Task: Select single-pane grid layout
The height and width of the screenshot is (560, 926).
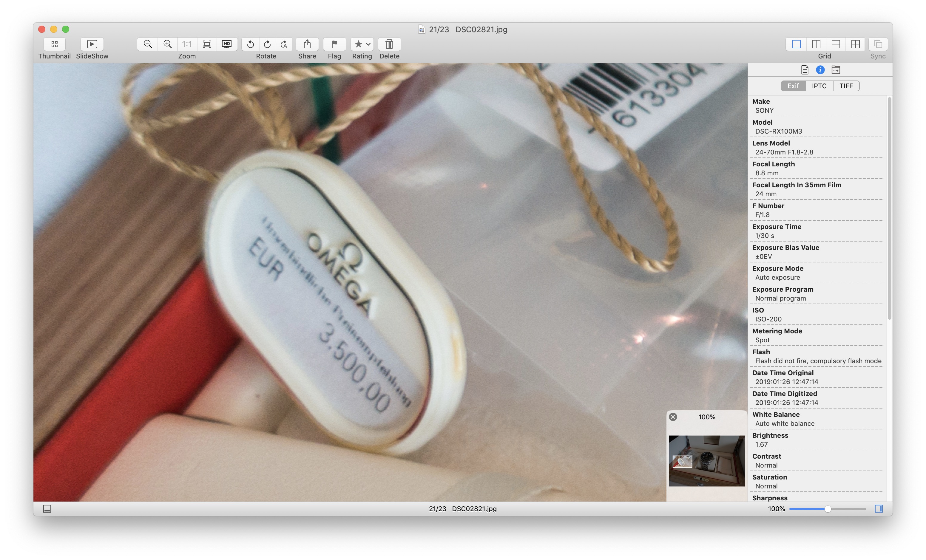Action: [796, 44]
